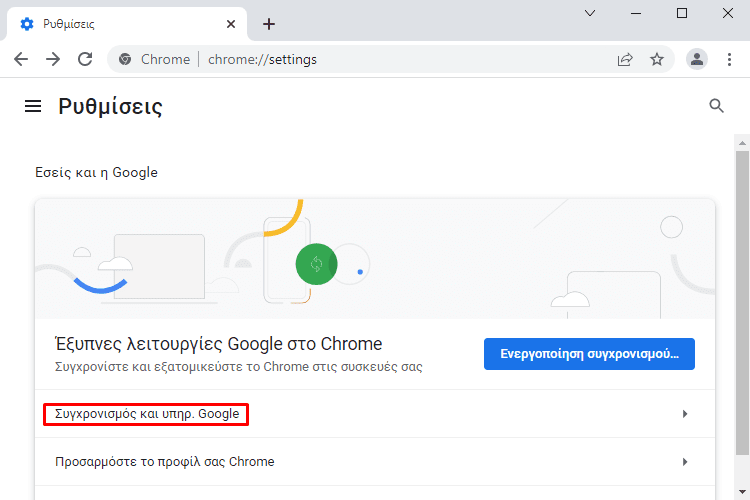
Task: Share this page via the share icon
Action: [x=625, y=59]
